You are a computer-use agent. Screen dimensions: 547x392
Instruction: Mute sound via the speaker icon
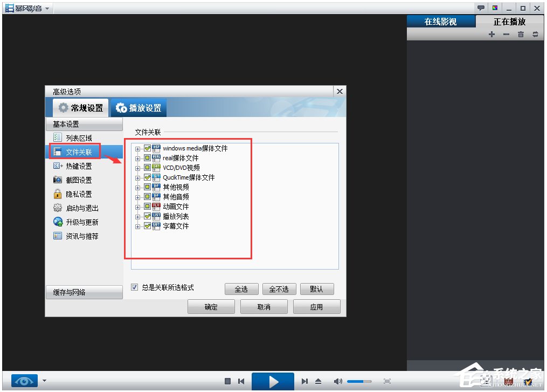[x=338, y=381]
